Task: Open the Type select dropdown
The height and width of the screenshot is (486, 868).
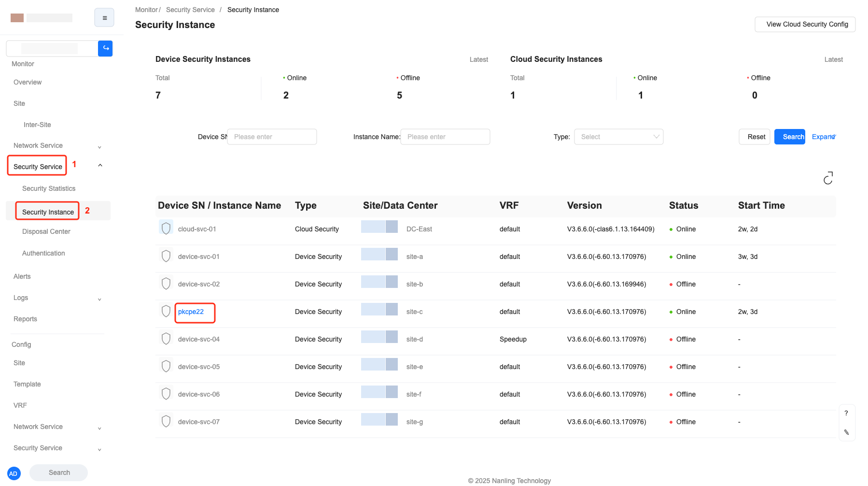Action: point(619,137)
